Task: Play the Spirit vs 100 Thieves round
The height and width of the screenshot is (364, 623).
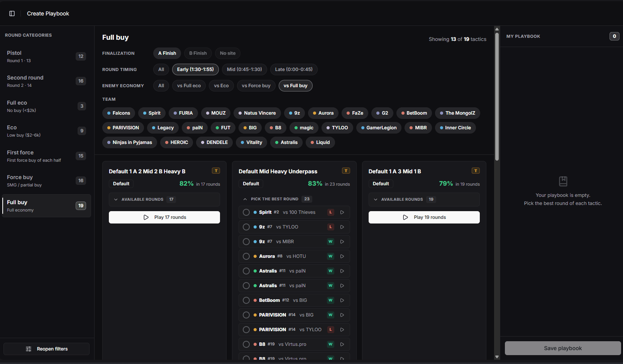Action: click(x=342, y=212)
